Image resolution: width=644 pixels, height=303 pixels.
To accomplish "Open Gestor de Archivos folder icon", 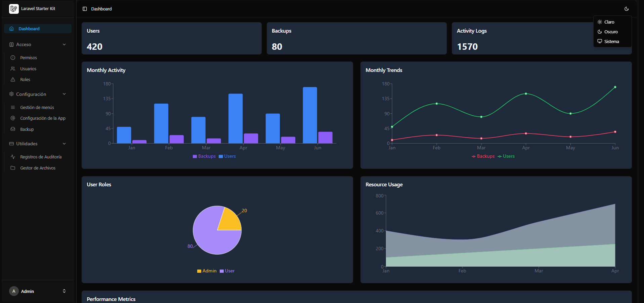I will pos(13,168).
